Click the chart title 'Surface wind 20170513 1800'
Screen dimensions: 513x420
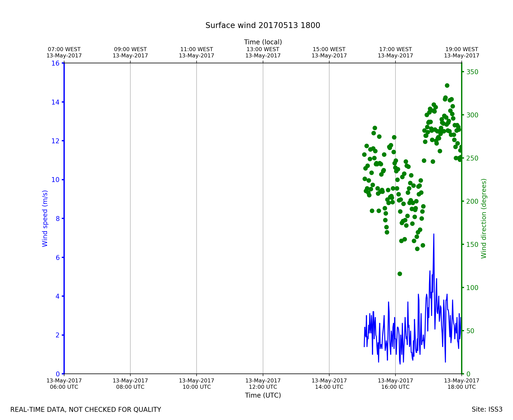pos(263,25)
